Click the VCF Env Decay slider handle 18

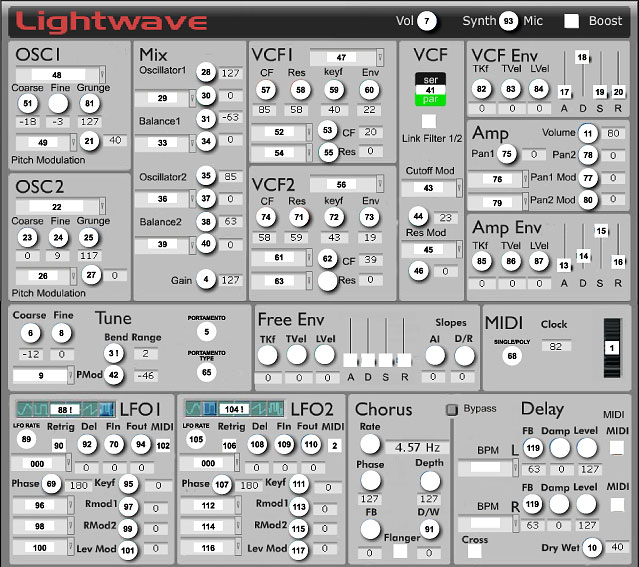tap(582, 57)
